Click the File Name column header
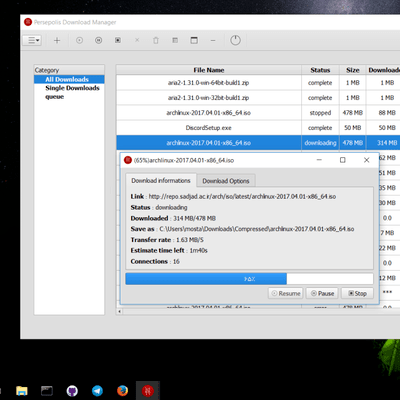The width and height of the screenshot is (400, 400). click(209, 70)
